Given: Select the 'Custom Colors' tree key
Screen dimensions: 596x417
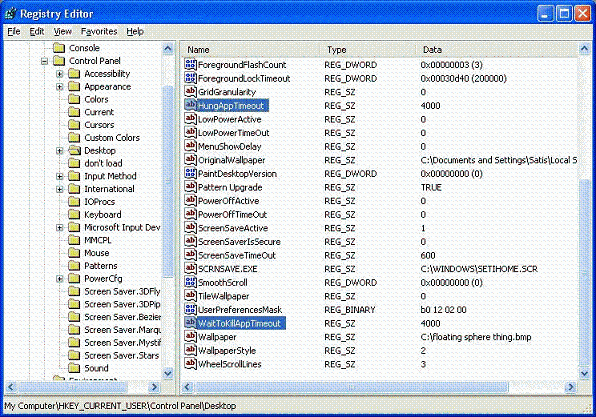Looking at the screenshot, I should click(x=112, y=138).
